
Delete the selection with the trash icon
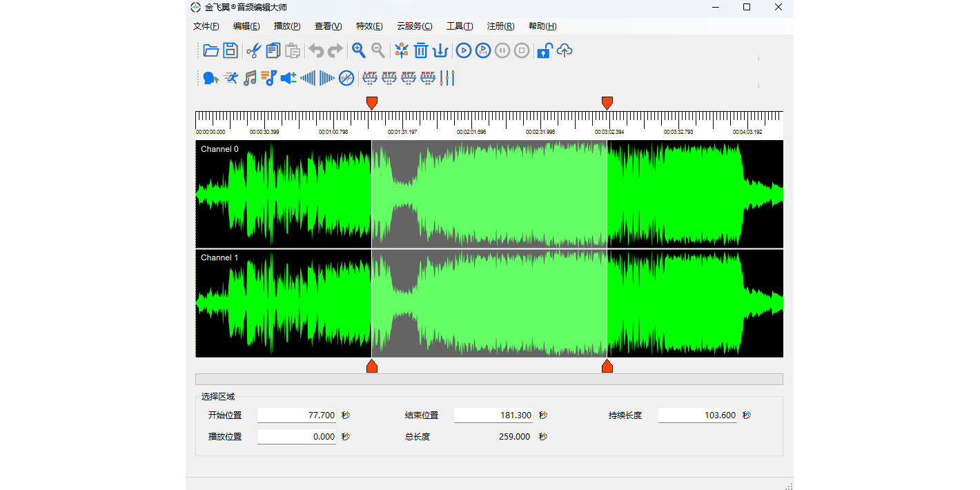point(421,50)
